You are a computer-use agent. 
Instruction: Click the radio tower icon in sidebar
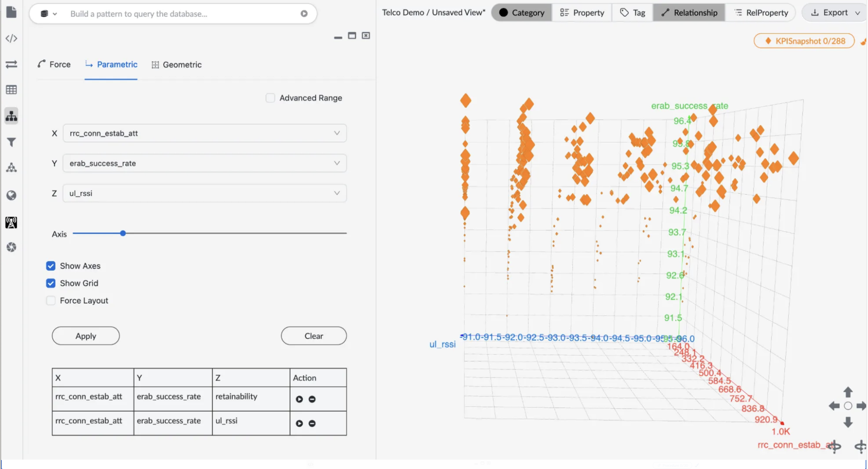pos(11,223)
